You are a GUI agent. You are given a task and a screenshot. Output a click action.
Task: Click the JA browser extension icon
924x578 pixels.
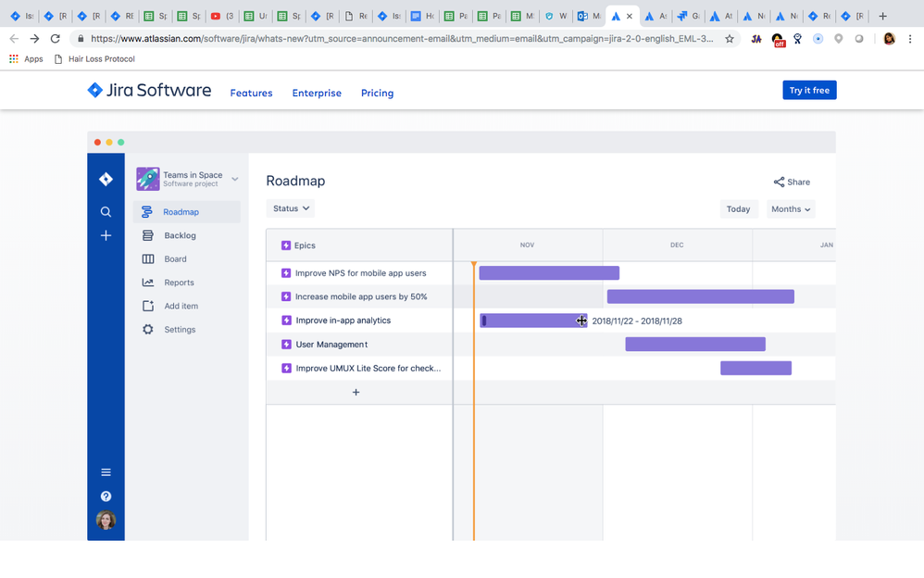(756, 39)
